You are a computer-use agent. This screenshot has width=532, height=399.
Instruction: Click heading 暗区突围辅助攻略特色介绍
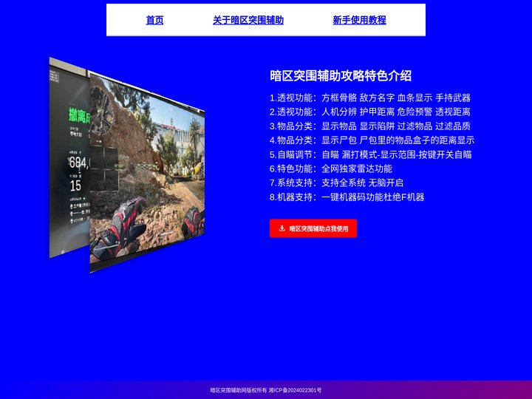[341, 75]
